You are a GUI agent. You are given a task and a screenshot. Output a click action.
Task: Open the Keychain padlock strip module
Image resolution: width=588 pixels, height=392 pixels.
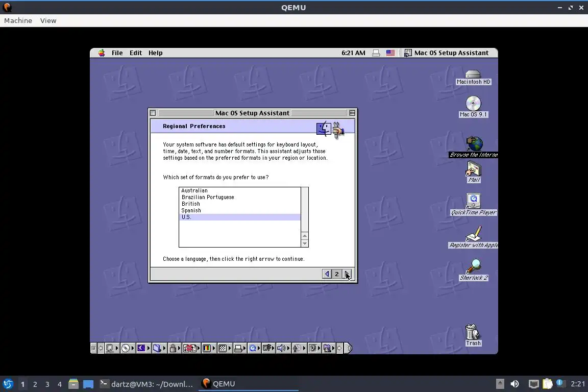(x=175, y=348)
